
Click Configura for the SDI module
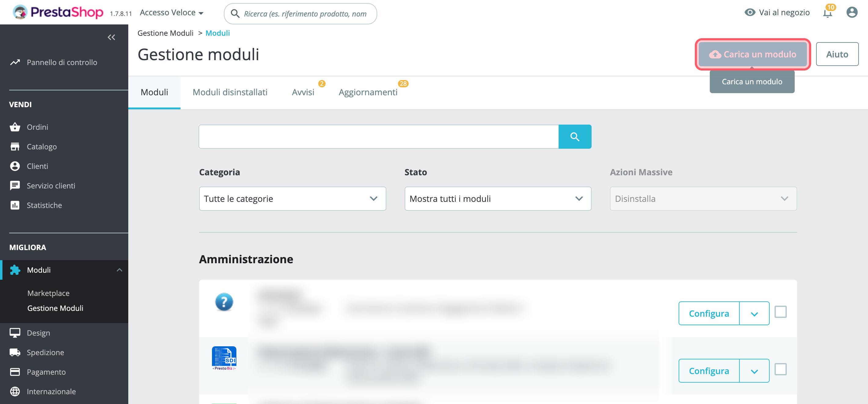[x=709, y=371]
